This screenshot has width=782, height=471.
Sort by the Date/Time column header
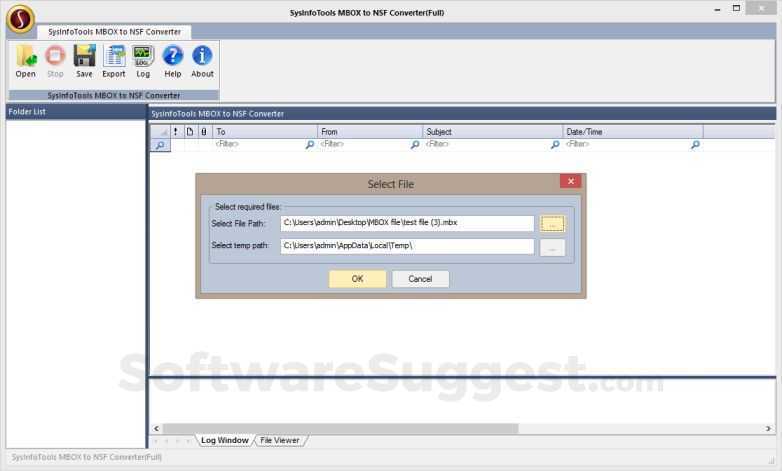click(633, 132)
